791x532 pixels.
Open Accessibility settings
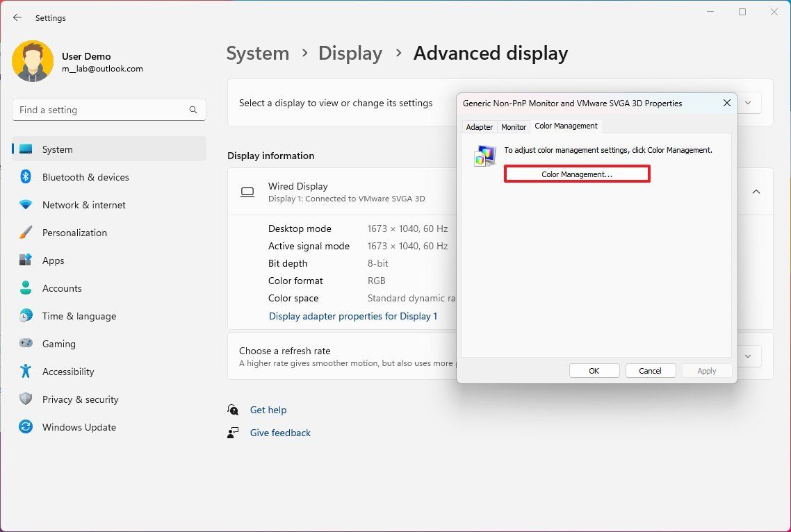click(x=67, y=371)
